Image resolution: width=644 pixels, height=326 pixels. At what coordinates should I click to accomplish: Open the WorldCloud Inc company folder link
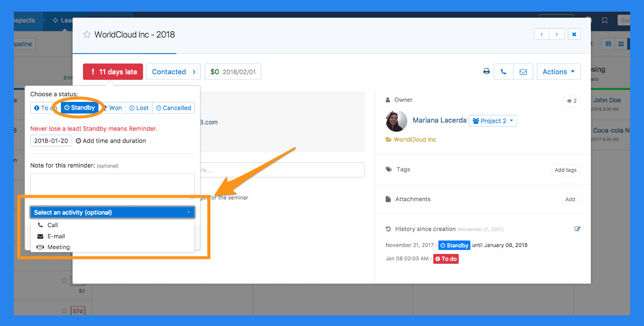[x=411, y=139]
